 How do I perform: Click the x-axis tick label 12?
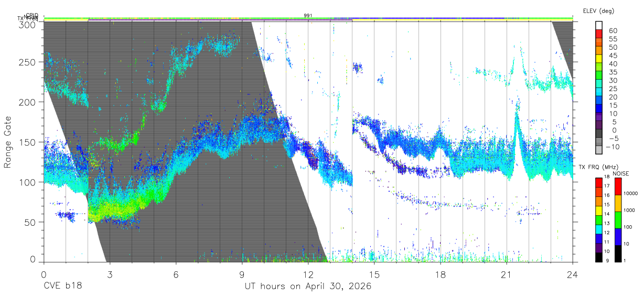(x=308, y=274)
